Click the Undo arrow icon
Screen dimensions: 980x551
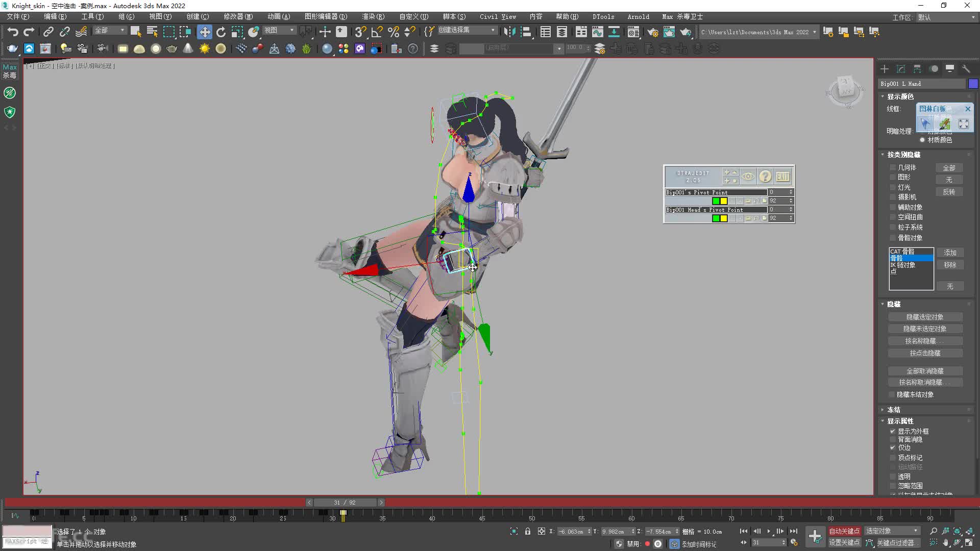pos(13,32)
